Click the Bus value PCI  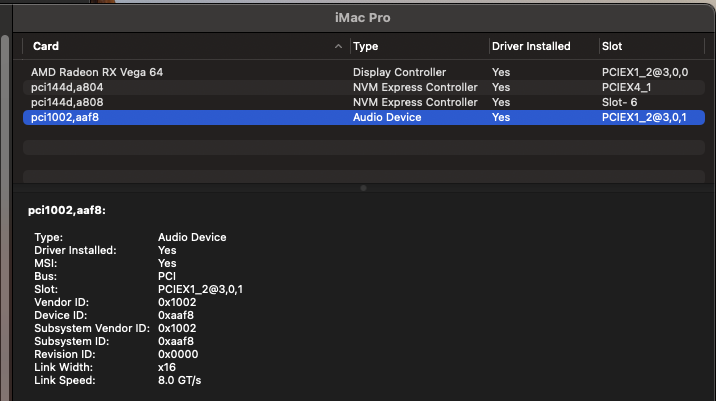[167, 276]
